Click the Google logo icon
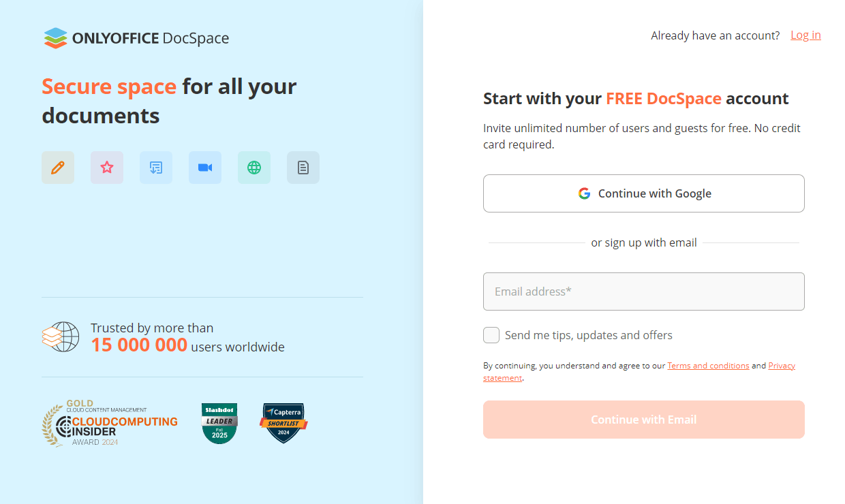845x504 pixels. pyautogui.click(x=584, y=193)
